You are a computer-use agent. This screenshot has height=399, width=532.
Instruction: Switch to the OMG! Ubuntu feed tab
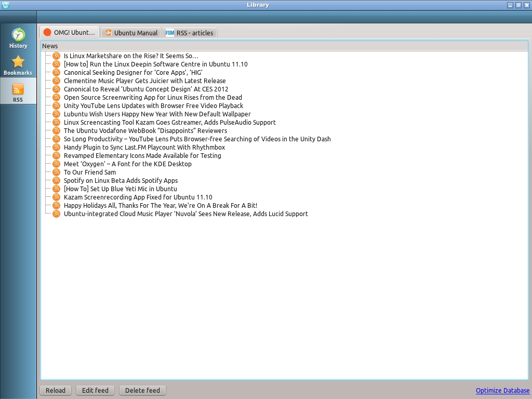tap(70, 33)
